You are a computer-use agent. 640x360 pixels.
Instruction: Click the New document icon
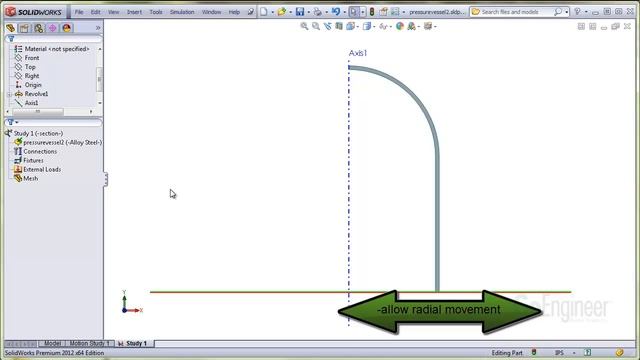[264, 12]
